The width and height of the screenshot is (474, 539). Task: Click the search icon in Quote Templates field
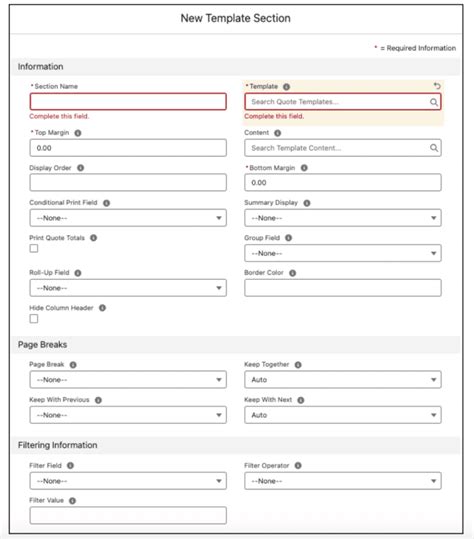point(434,102)
